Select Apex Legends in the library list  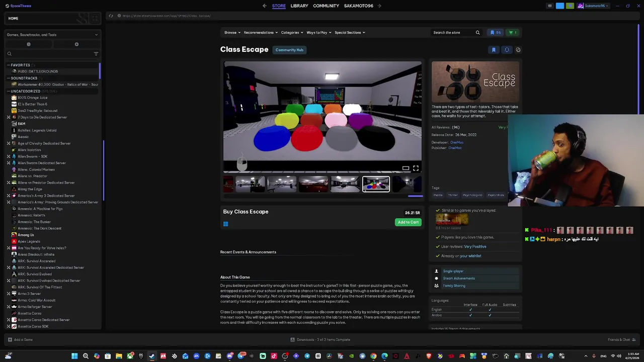coord(29,241)
